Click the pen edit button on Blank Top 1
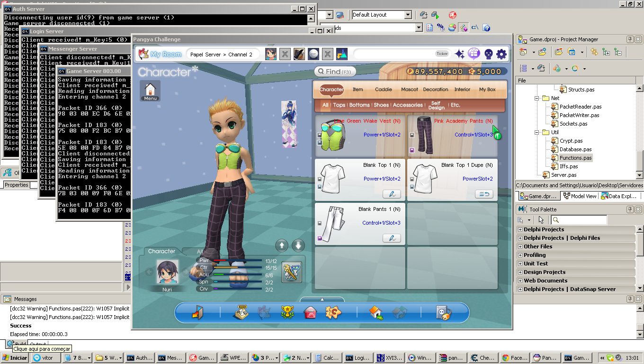644x364 pixels. [x=392, y=194]
